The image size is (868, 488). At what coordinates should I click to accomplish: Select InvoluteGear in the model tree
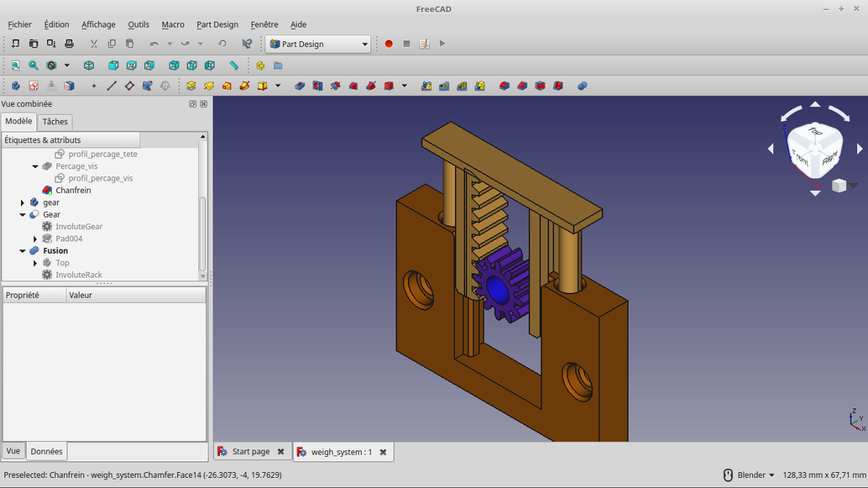coord(79,227)
